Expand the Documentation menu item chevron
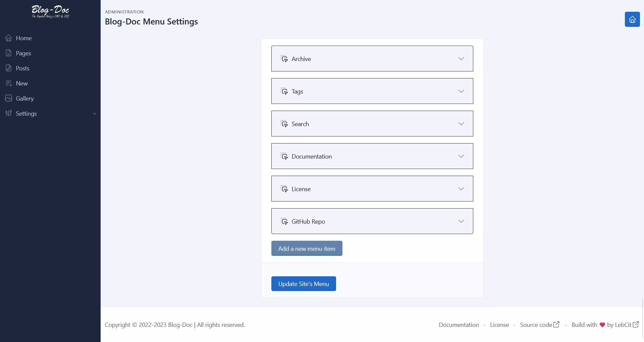 461,156
